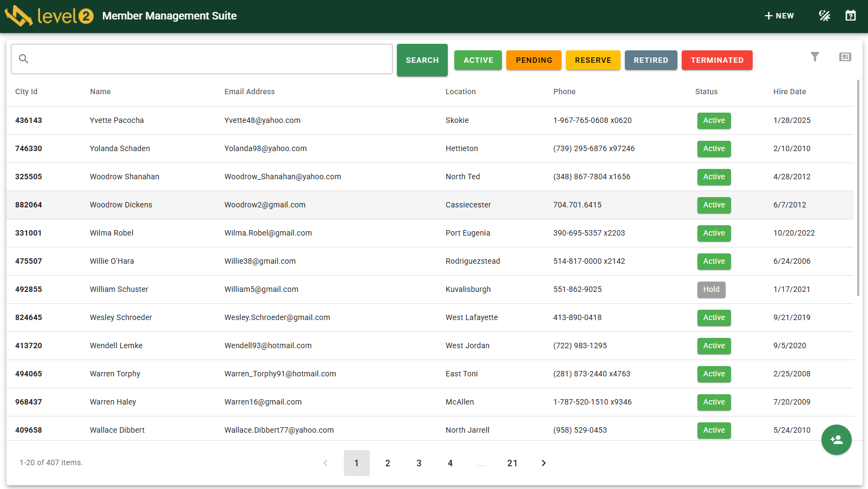Sort by Phone column header
Image resolution: width=868 pixels, height=489 pixels.
pyautogui.click(x=564, y=92)
